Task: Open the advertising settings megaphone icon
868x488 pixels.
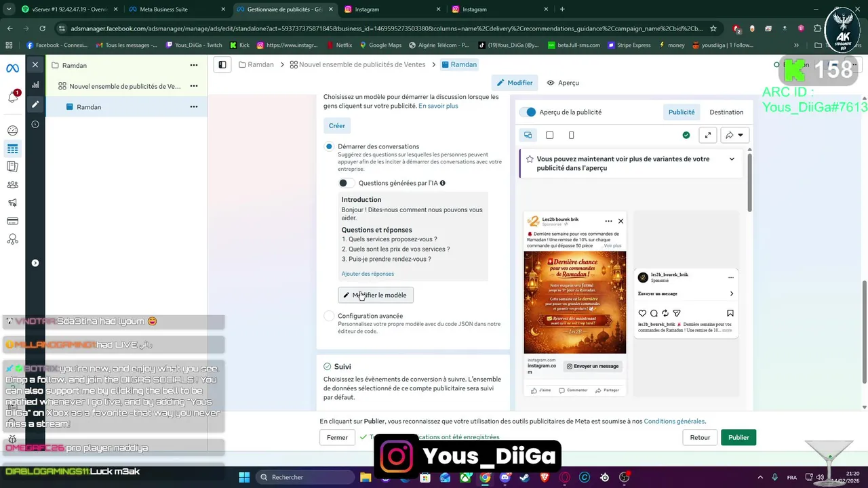Action: tap(12, 203)
